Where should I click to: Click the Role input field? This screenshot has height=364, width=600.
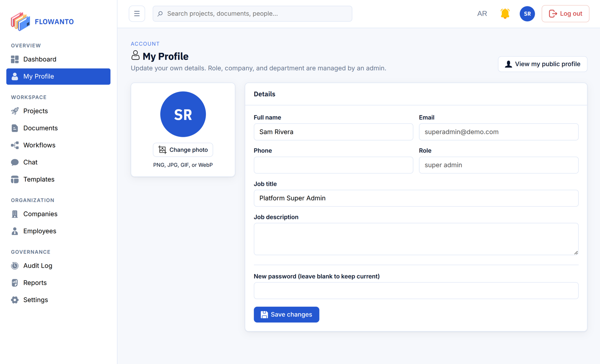(x=499, y=165)
